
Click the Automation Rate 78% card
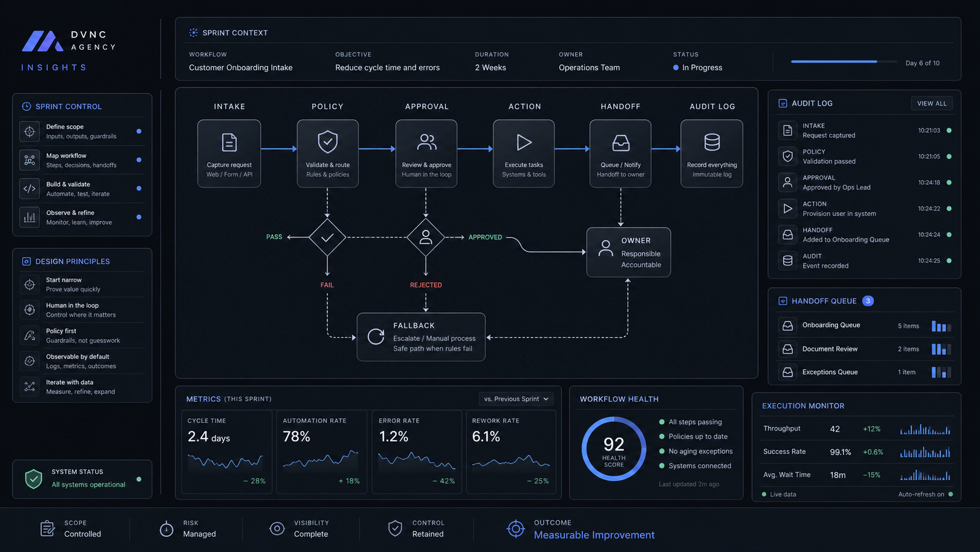coord(322,452)
